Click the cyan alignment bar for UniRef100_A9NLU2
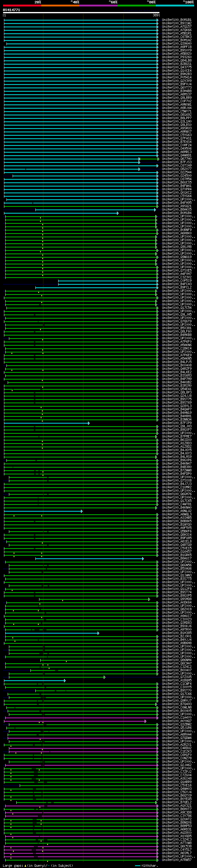197x868 pixels. coord(43,511)
